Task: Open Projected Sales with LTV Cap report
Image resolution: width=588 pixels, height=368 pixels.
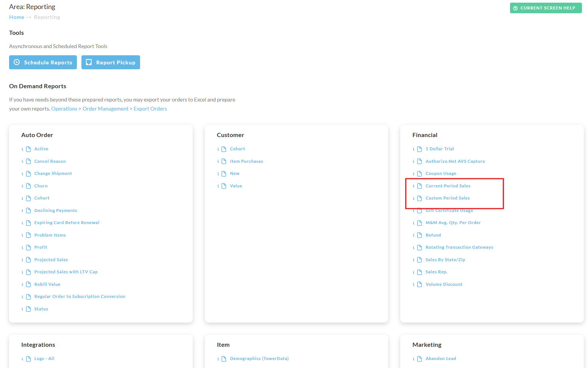Action: pyautogui.click(x=66, y=272)
